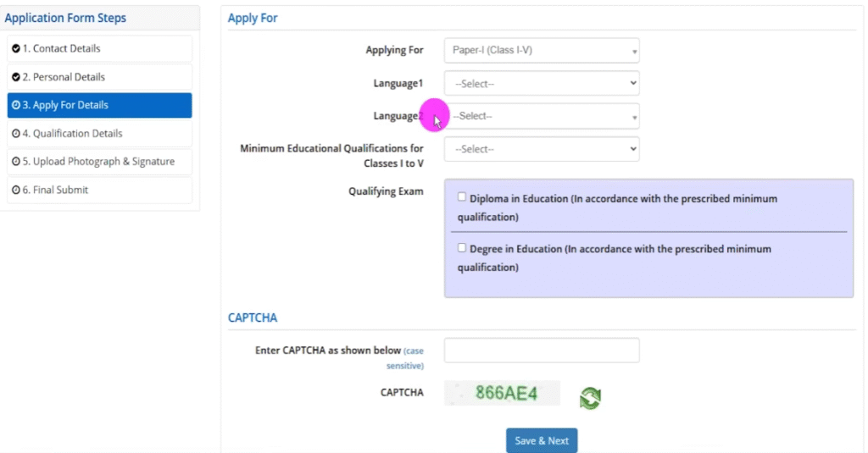The height and width of the screenshot is (453, 868).
Task: Click the clock icon beside Upload Photograph & Signature
Action: click(16, 162)
